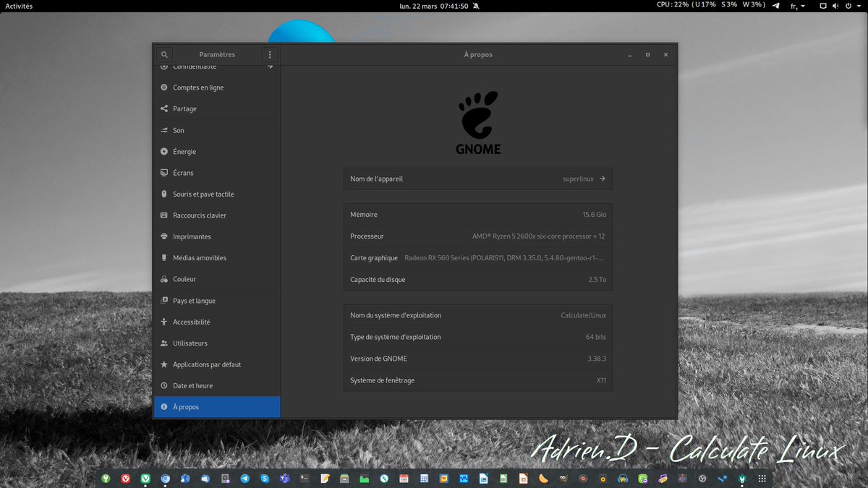Open the system power menu in top bar
The width and height of the screenshot is (868, 488).
click(854, 6)
